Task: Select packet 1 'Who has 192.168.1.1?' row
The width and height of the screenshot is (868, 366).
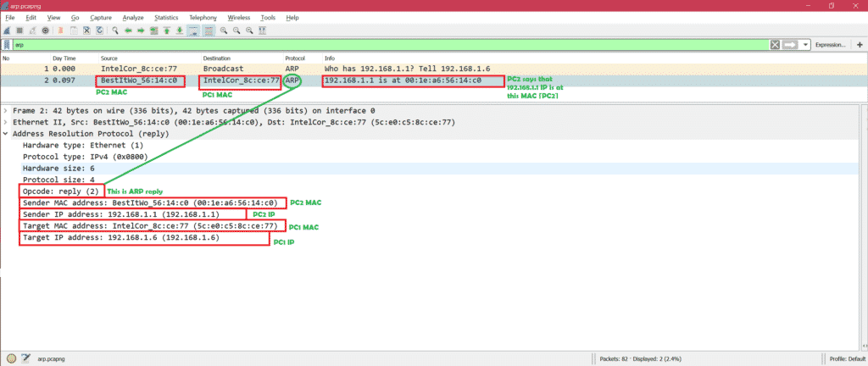Action: coord(433,69)
